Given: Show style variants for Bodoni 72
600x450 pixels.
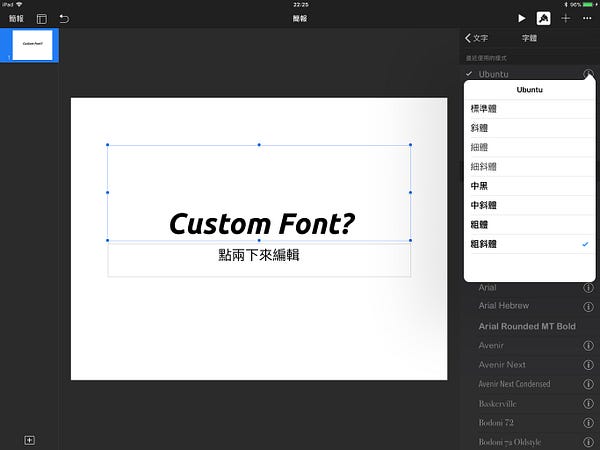Looking at the screenshot, I should click(x=588, y=422).
